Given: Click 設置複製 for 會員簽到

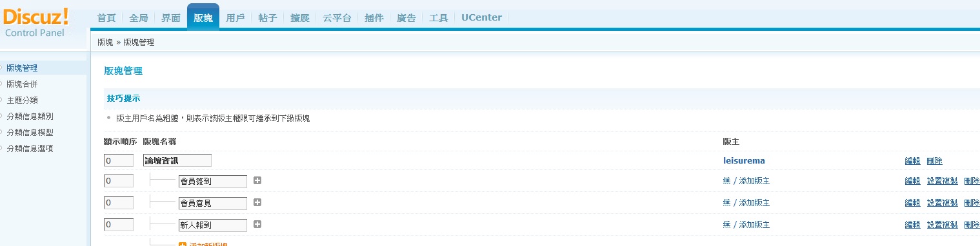Looking at the screenshot, I should 943,181.
